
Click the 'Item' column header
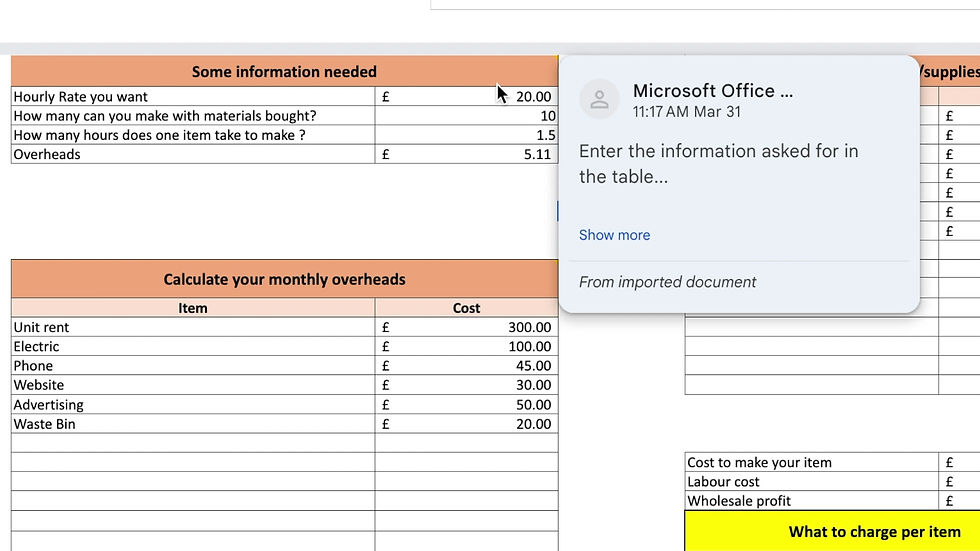(x=193, y=307)
